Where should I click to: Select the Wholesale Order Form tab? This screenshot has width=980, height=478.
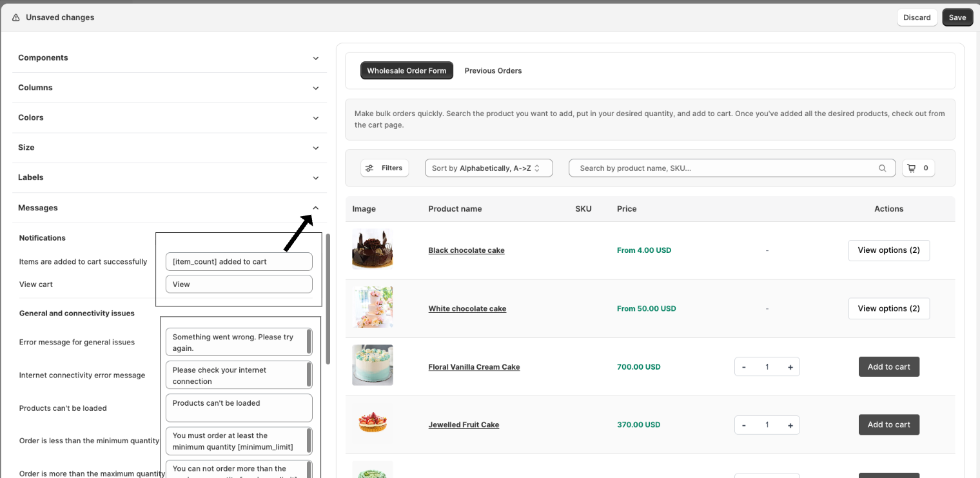[x=406, y=71]
